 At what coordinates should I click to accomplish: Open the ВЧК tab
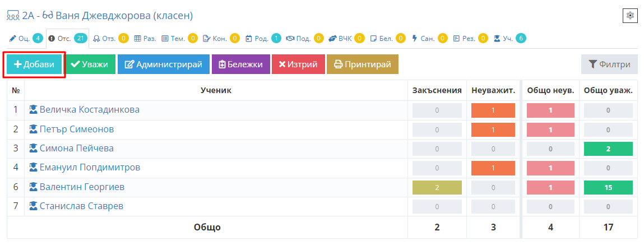[x=346, y=39]
